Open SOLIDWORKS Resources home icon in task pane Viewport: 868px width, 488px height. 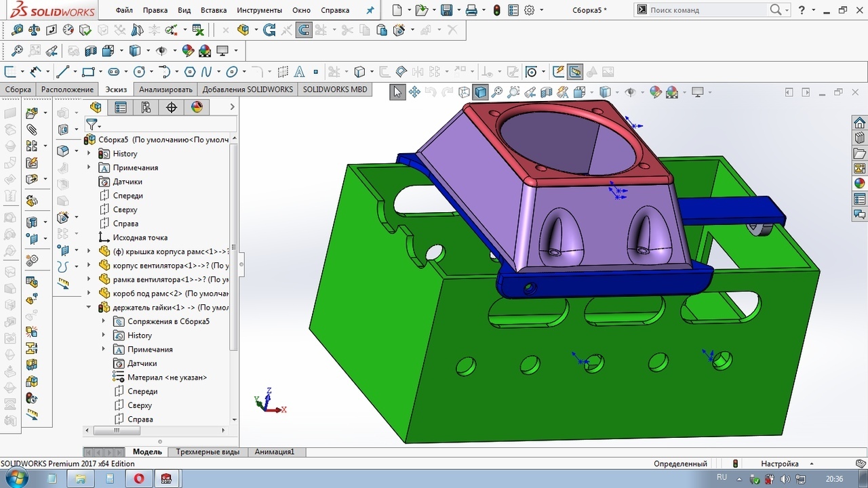tap(859, 123)
